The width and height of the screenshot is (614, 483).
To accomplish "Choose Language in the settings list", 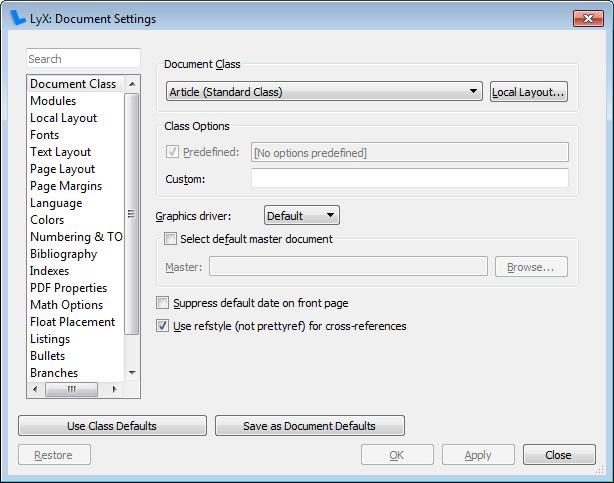I will 76,203.
